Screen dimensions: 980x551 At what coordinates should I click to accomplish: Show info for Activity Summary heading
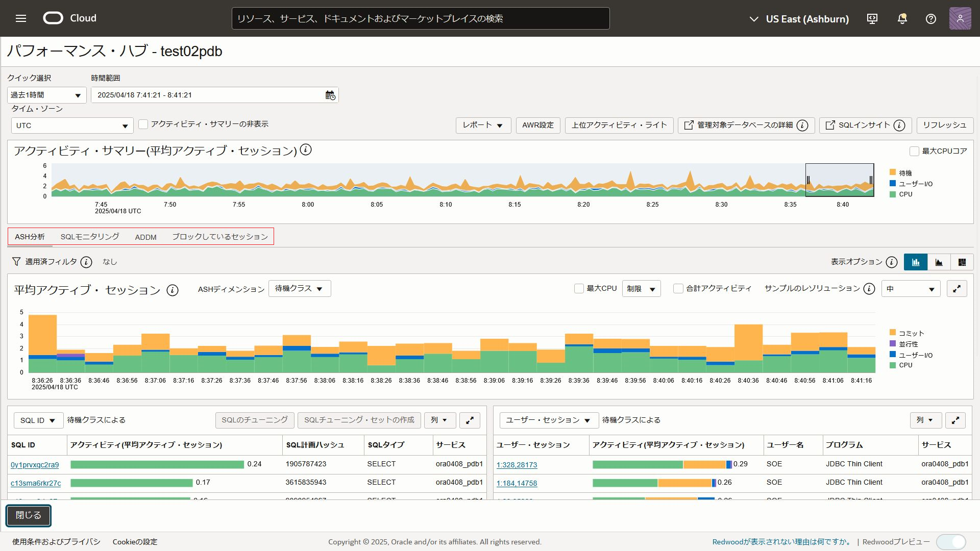306,150
